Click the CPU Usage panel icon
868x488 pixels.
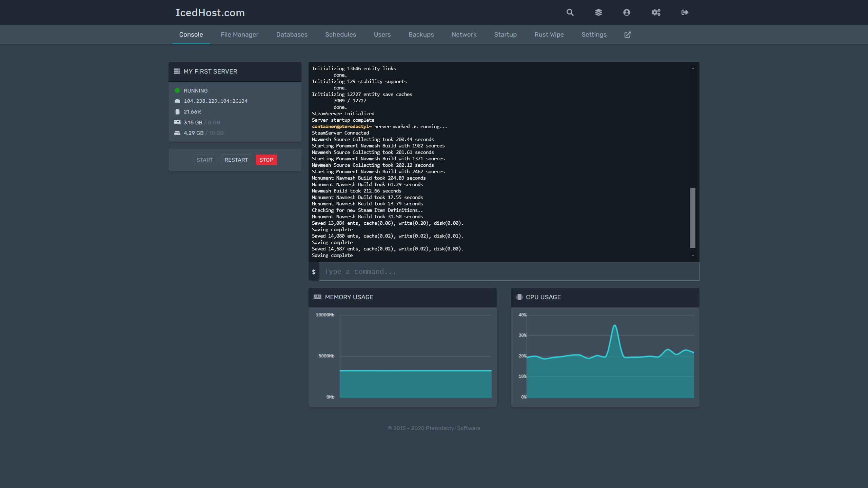(x=519, y=297)
